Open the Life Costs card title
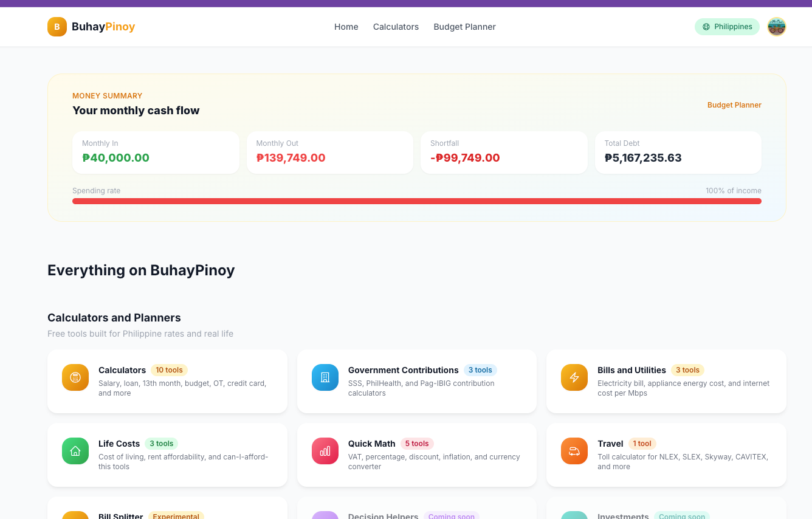The image size is (812, 519). click(x=119, y=444)
